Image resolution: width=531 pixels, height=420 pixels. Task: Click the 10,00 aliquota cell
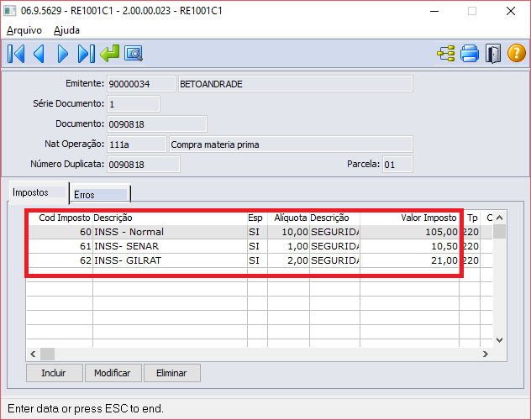288,232
